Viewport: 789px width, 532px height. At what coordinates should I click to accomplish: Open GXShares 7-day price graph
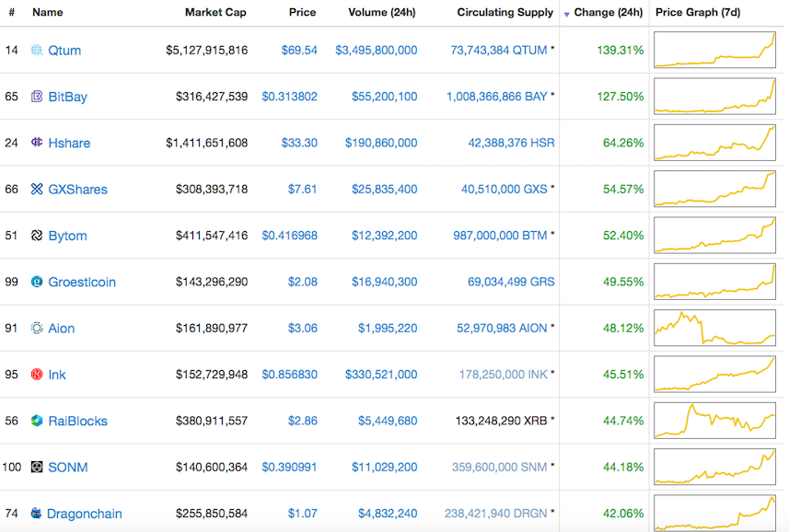pos(714,189)
